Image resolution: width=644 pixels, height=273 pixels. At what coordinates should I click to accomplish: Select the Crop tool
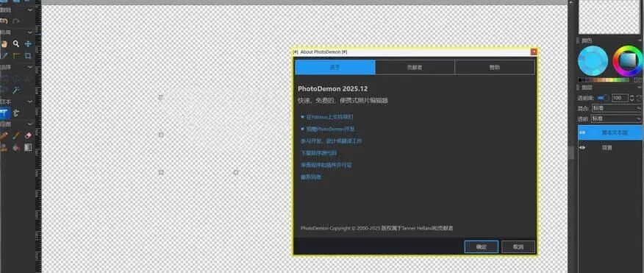[28, 55]
